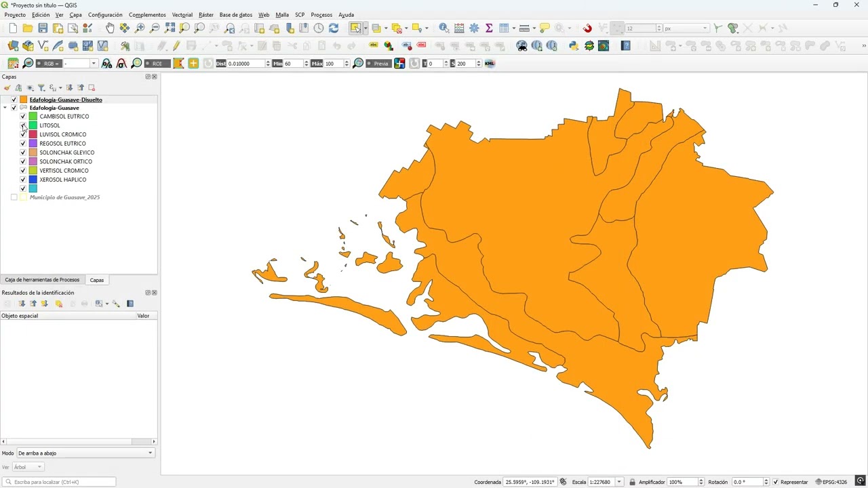Open layer styling brush in Capas panel
This screenshot has width=868, height=488.
coord(7,87)
